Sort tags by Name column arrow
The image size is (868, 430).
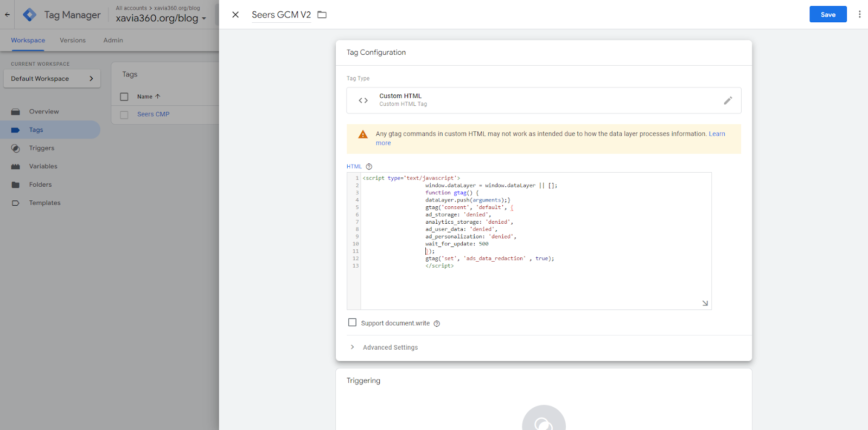pyautogui.click(x=158, y=97)
